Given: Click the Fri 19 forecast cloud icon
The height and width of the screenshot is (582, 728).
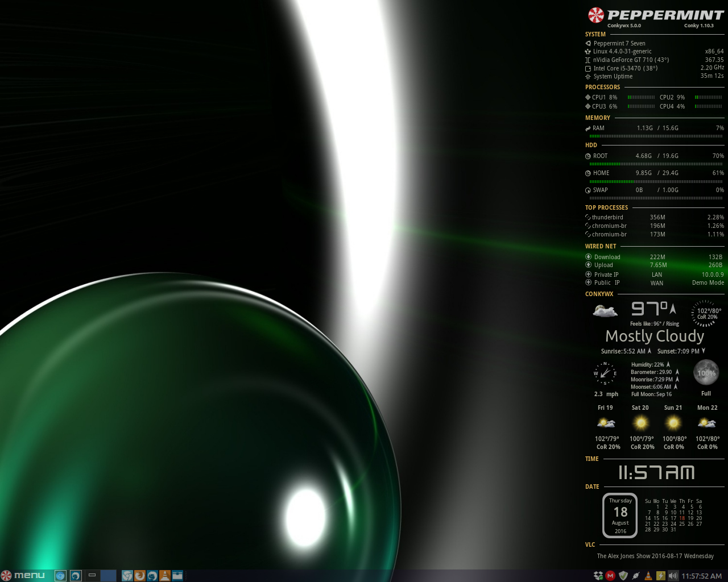Looking at the screenshot, I should click(606, 423).
